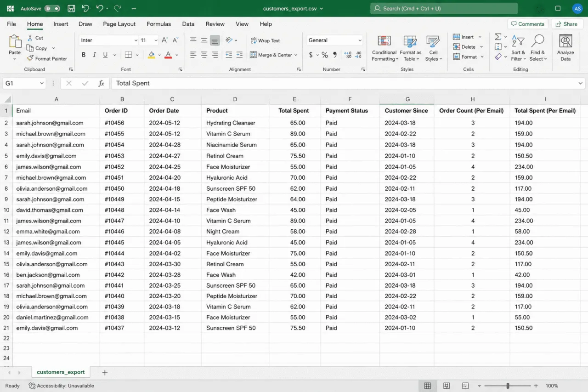The width and height of the screenshot is (588, 392).
Task: Toggle center horizontal alignment
Action: pos(204,55)
